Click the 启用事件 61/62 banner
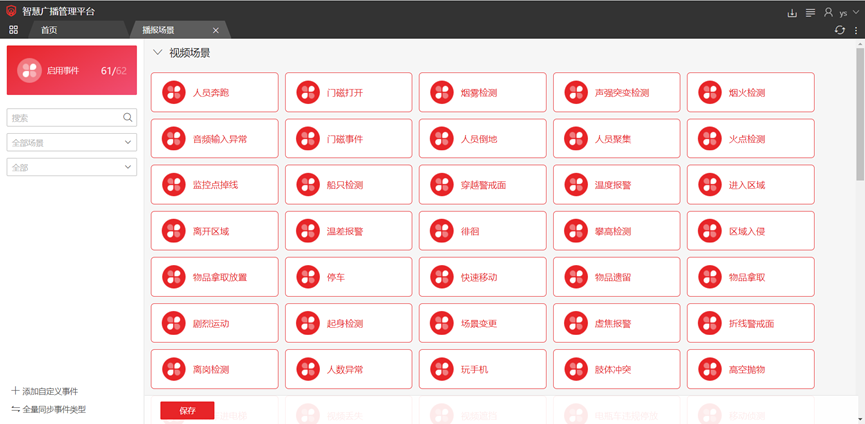Image resolution: width=865 pixels, height=424 pixels. pyautogui.click(x=71, y=71)
